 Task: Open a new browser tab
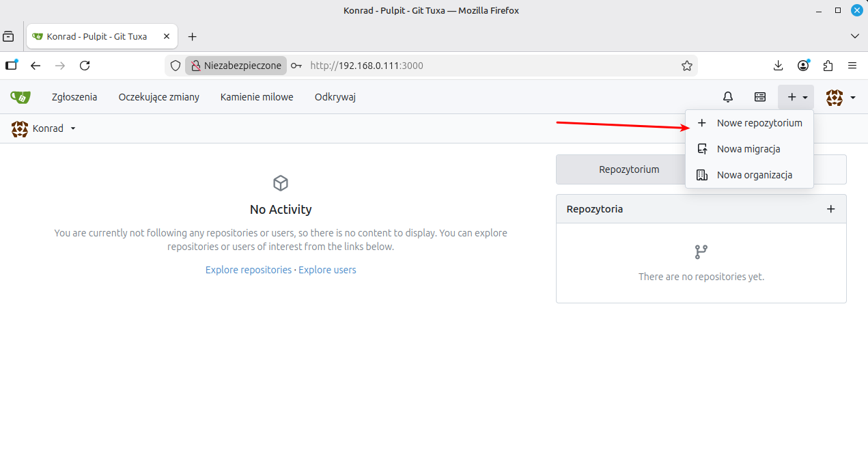(193, 36)
